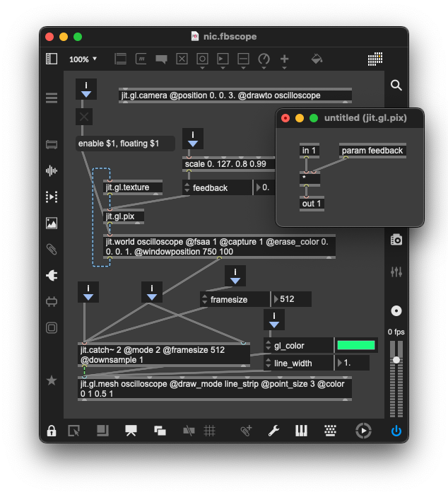Open the 100% zoom level dropdown
The width and height of the screenshot is (448, 495).
click(83, 59)
